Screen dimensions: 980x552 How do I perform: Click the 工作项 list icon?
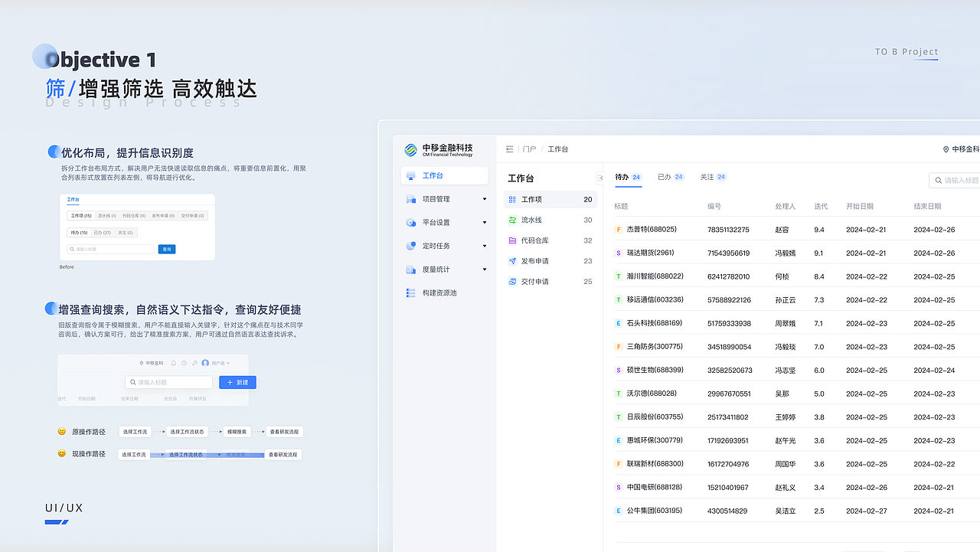513,200
